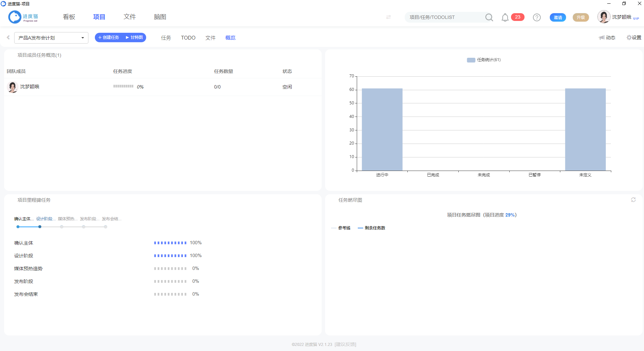Open the 建议反馈 link in footer
This screenshot has height=351, width=644.
tap(346, 345)
